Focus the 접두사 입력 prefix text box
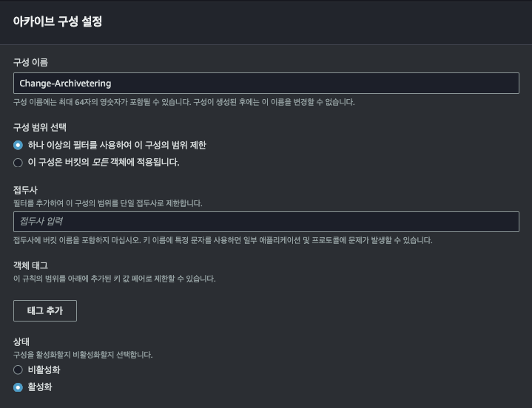532x408 pixels. 266,222
